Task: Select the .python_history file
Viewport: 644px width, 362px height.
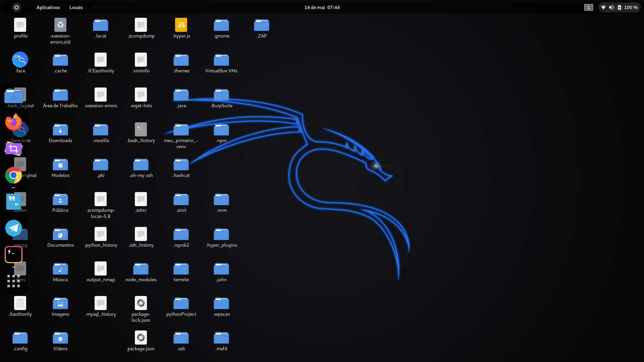Action: [x=101, y=234]
